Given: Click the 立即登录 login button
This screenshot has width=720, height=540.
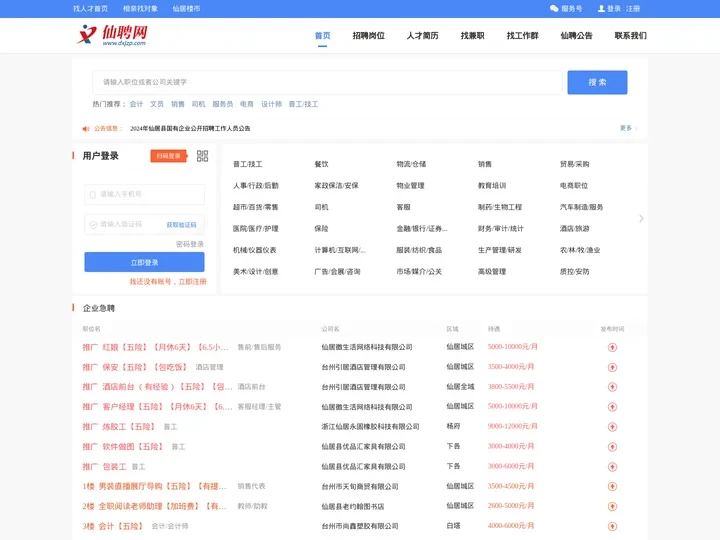Looking at the screenshot, I should click(144, 262).
